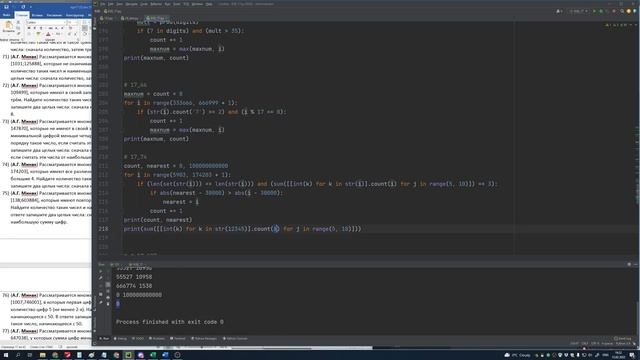This screenshot has width=640, height=360.
Task: Select the active editor file tab in PyCharm
Action: (157, 18)
